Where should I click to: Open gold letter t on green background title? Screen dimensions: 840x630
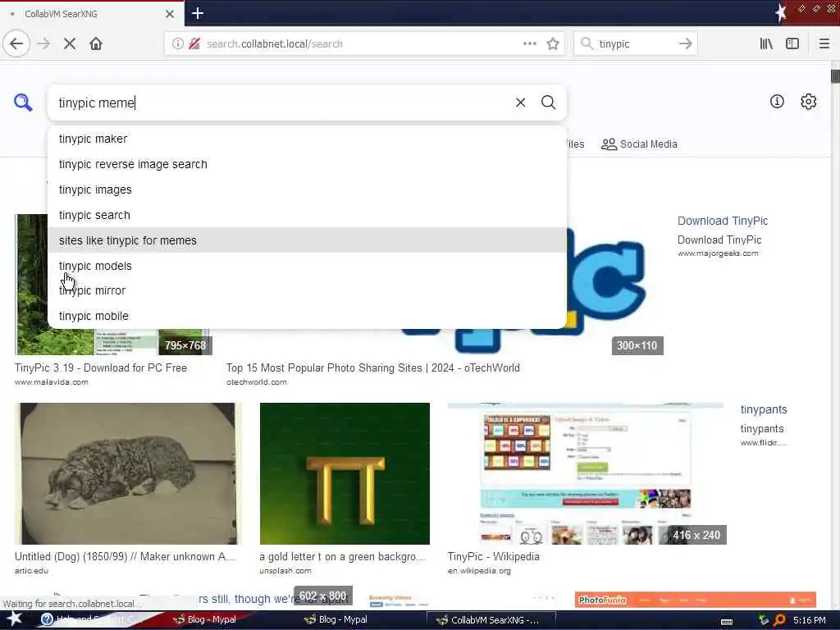pos(342,557)
